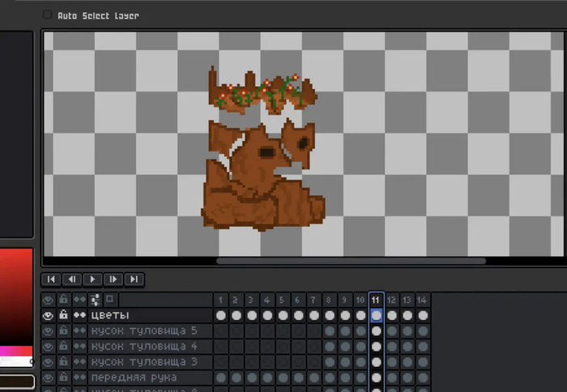567x392 pixels.
Task: Click the header lock icon for all layers
Action: [63, 300]
